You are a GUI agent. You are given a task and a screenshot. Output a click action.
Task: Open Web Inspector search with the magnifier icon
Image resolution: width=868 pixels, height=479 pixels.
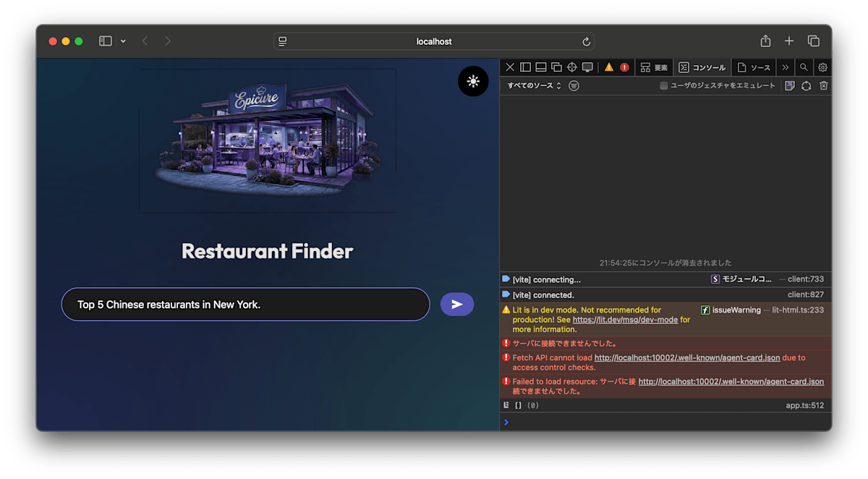(803, 67)
